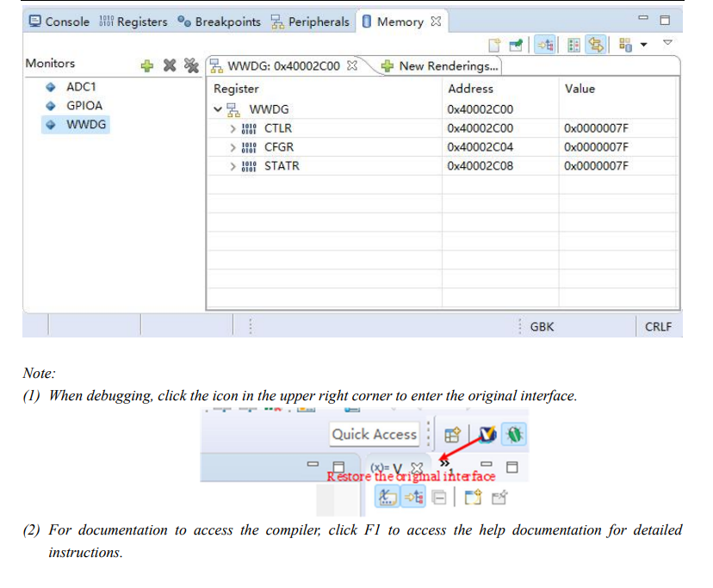Close the WWDG: 0x40002C00 rendering tab
Image resolution: width=713 pixels, height=588 pixels.
click(352, 65)
